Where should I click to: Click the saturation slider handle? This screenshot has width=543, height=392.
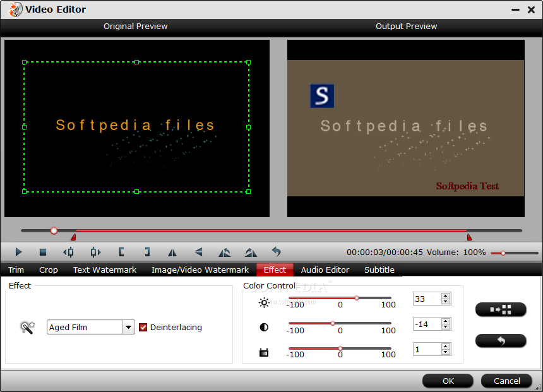(x=340, y=348)
